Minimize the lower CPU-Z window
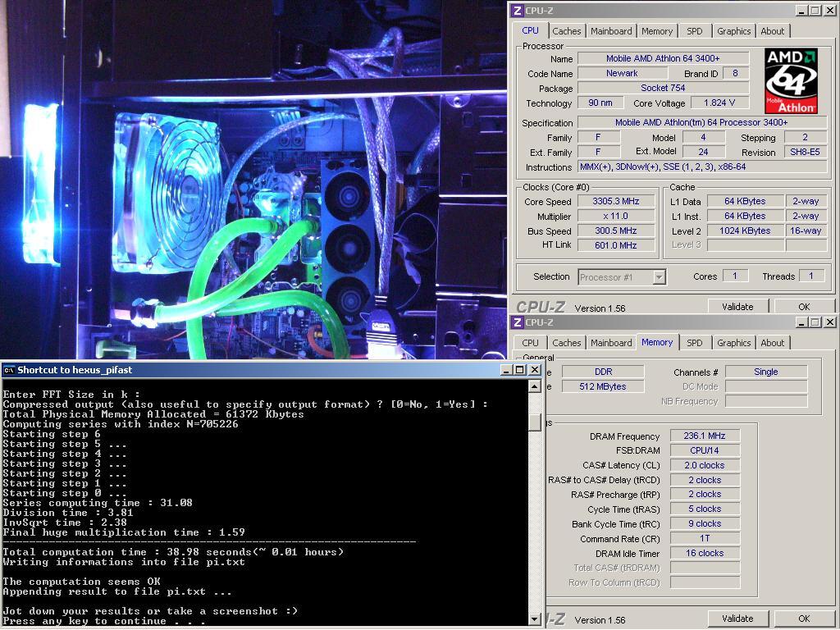The image size is (840, 630). 802,322
